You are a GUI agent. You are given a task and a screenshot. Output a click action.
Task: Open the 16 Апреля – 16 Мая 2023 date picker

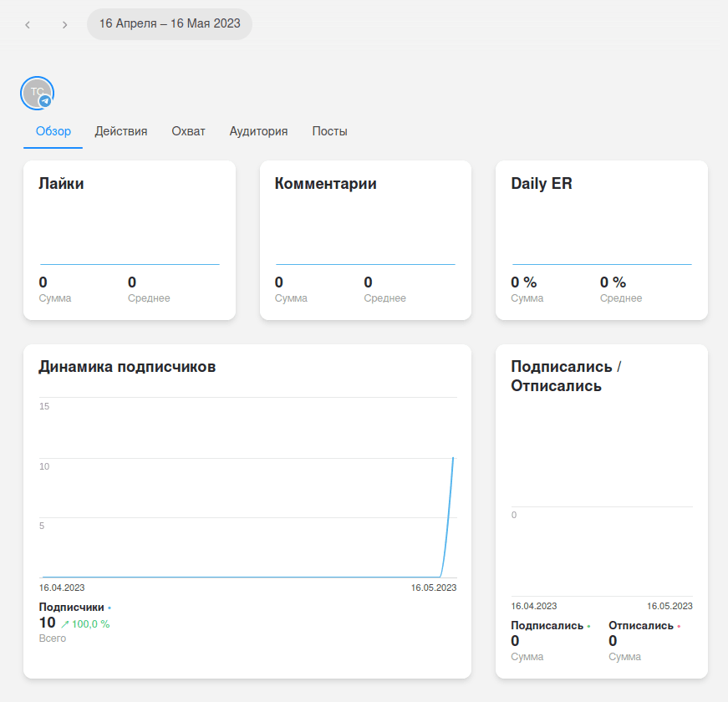170,24
